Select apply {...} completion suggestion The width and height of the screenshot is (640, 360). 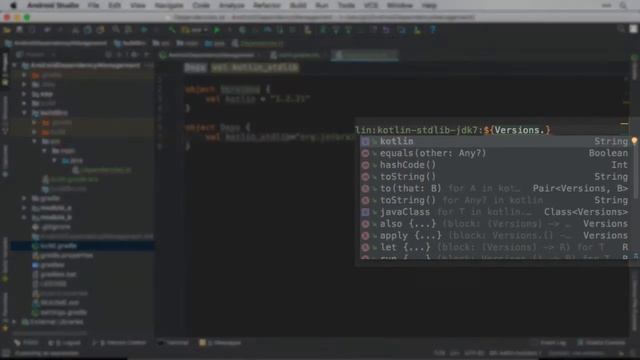495,236
